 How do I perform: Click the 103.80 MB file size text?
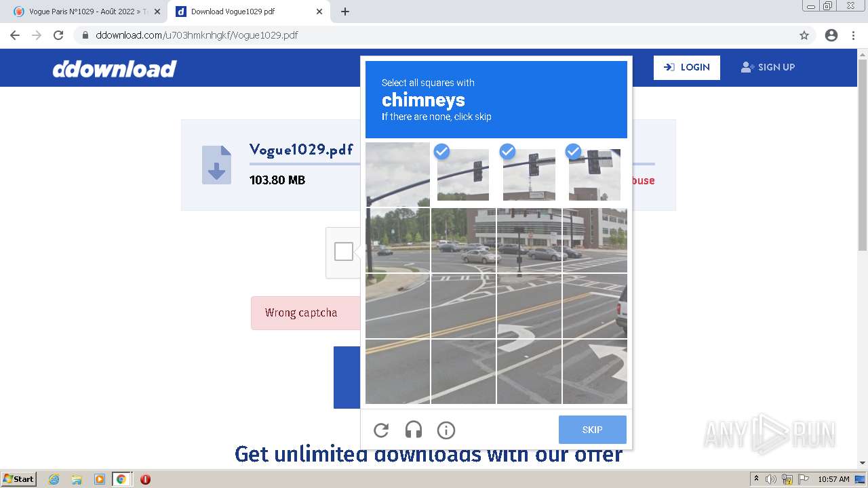[x=277, y=180]
